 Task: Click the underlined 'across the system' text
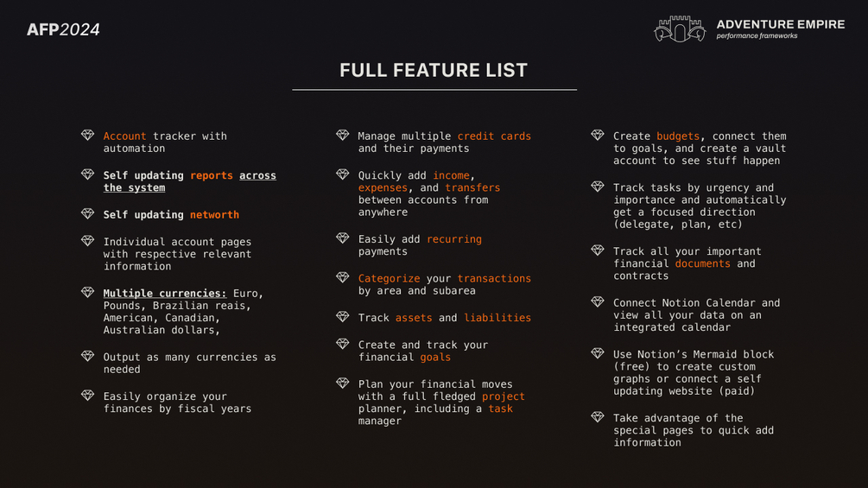pyautogui.click(x=257, y=175)
